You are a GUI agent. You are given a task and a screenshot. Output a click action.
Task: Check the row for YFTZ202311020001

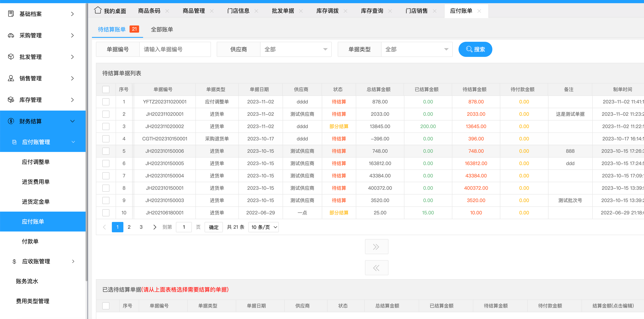click(x=106, y=102)
